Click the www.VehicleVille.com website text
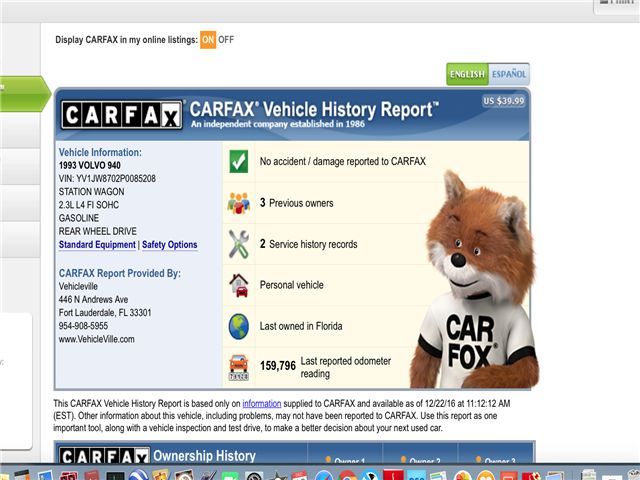 [x=97, y=339]
